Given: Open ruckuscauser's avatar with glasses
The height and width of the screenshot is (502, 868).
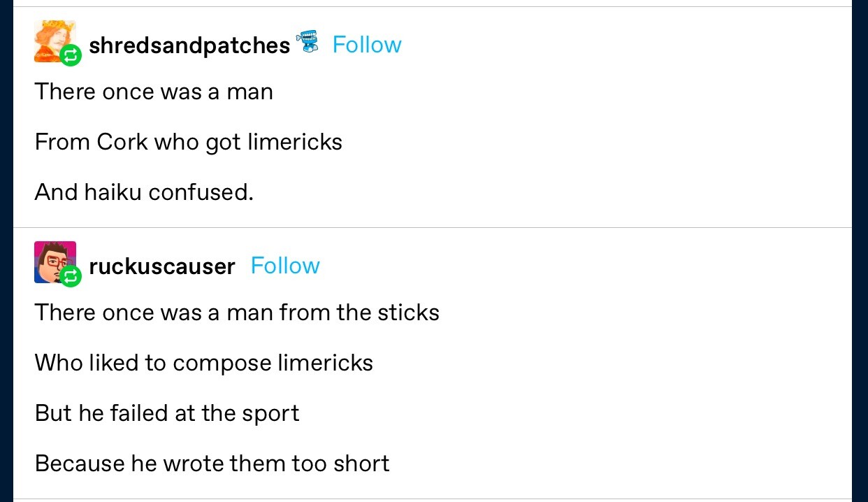Looking at the screenshot, I should tap(52, 260).
